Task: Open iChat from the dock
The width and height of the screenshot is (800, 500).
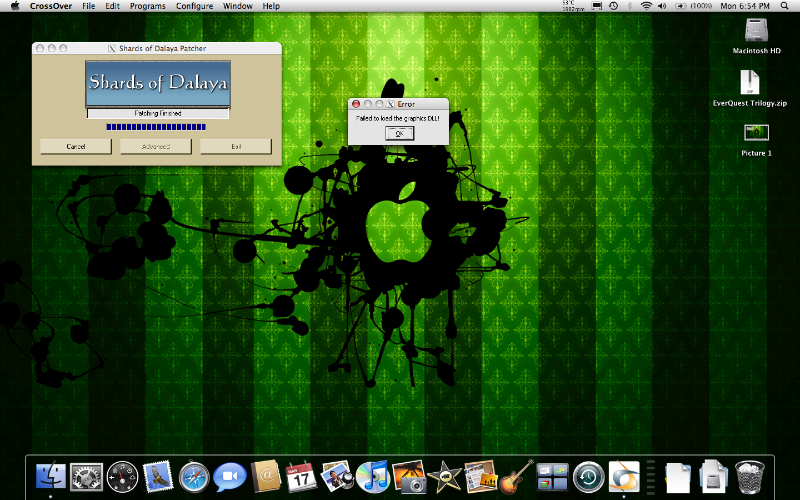Action: pyautogui.click(x=230, y=477)
